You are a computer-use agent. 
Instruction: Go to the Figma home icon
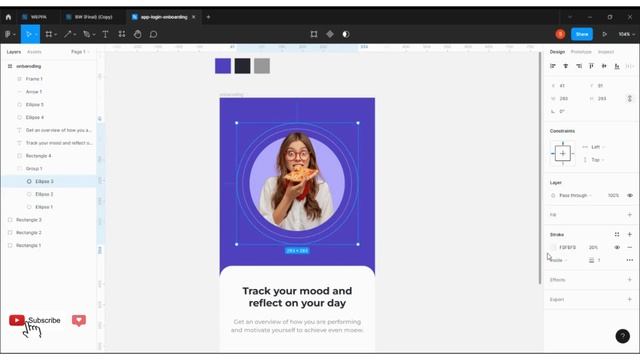click(8, 17)
